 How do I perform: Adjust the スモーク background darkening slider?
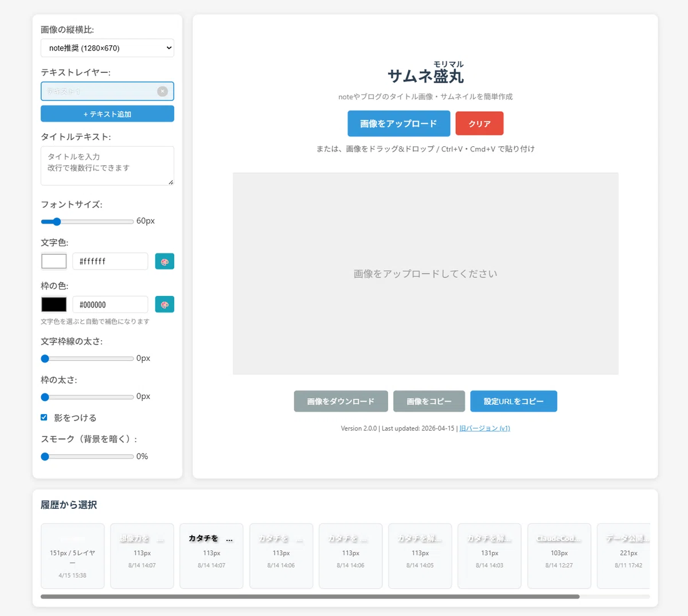tap(87, 457)
